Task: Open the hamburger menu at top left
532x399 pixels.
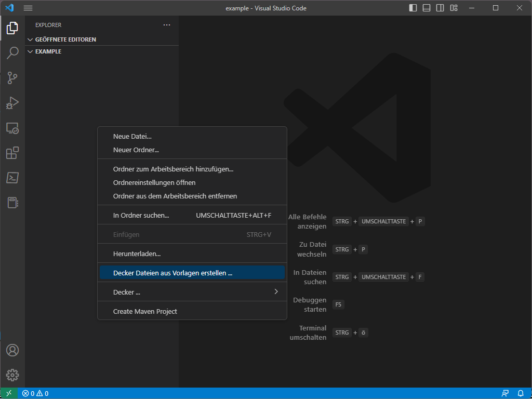Action: point(28,8)
